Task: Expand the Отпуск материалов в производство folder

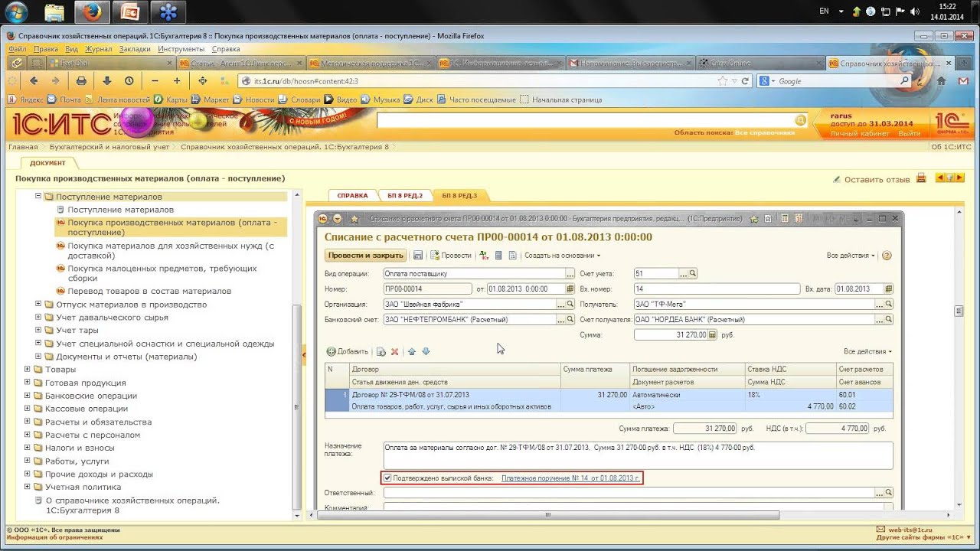Action: 38,305
